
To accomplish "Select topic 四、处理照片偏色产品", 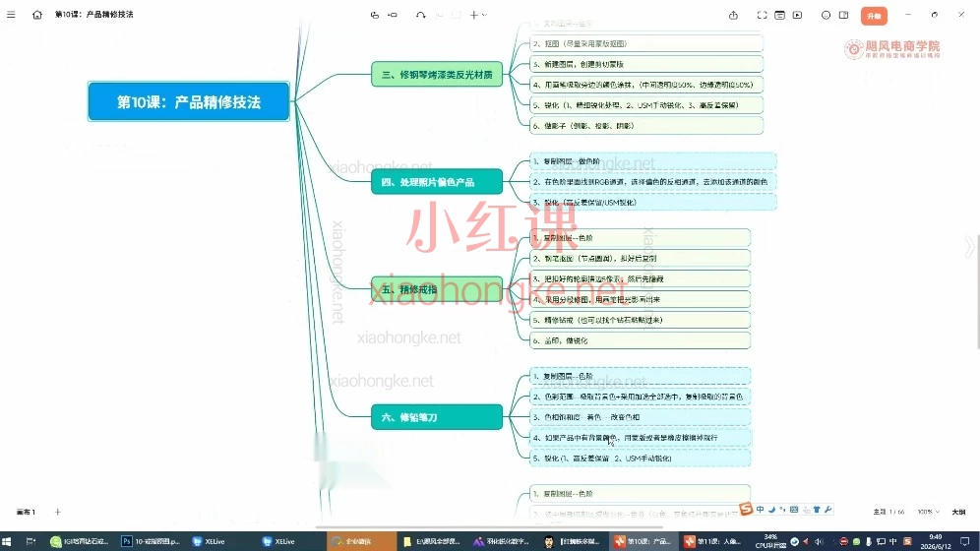I will point(437,182).
